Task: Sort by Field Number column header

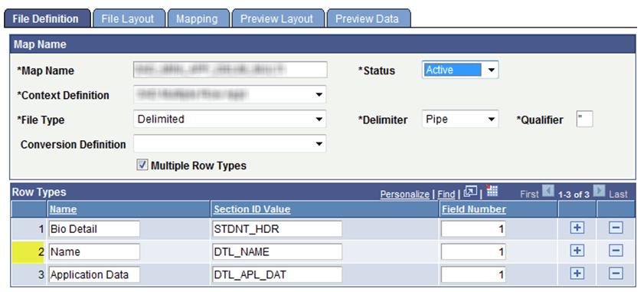Action: point(473,209)
